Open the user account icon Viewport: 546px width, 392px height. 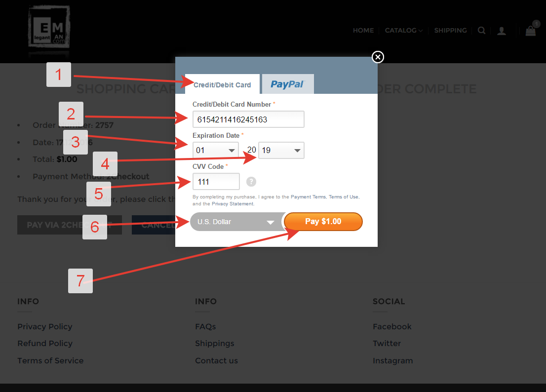click(x=502, y=31)
